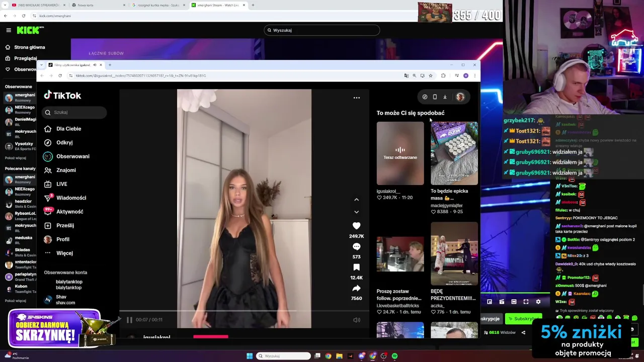The height and width of the screenshot is (362, 644).
Task: Open extensions puzzle icon in TikTok window
Action: [443, 76]
